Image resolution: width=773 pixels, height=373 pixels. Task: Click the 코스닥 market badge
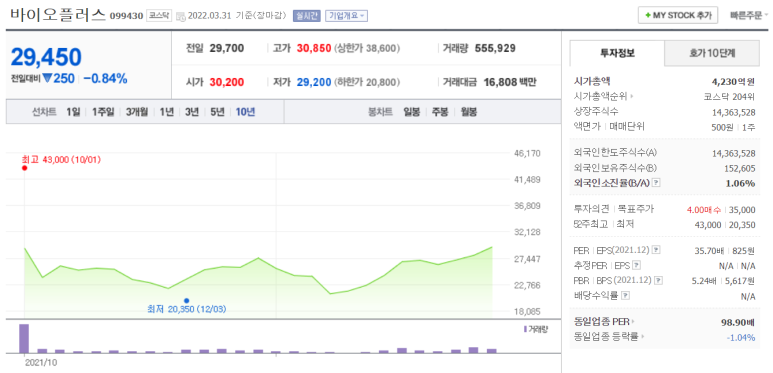pos(159,16)
